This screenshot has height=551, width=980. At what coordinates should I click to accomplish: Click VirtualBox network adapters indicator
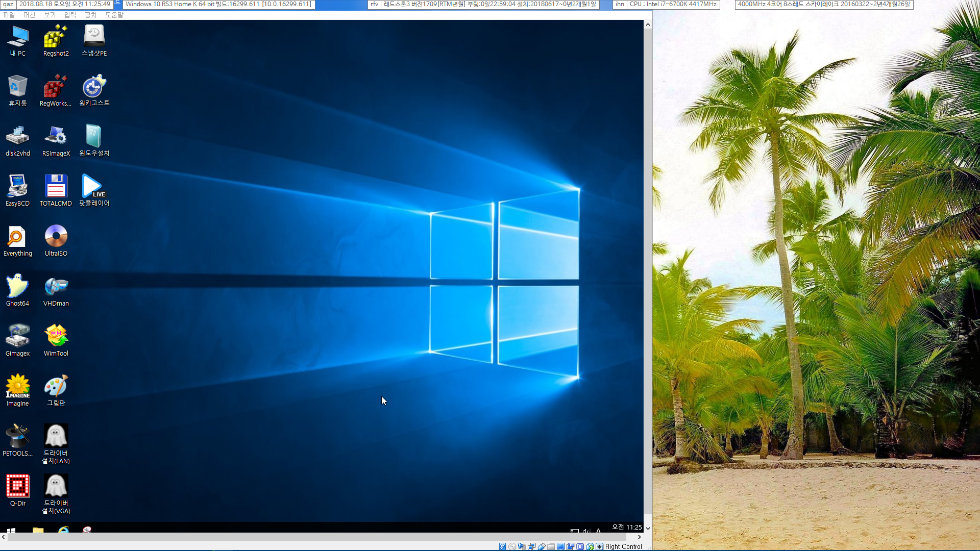(532, 546)
